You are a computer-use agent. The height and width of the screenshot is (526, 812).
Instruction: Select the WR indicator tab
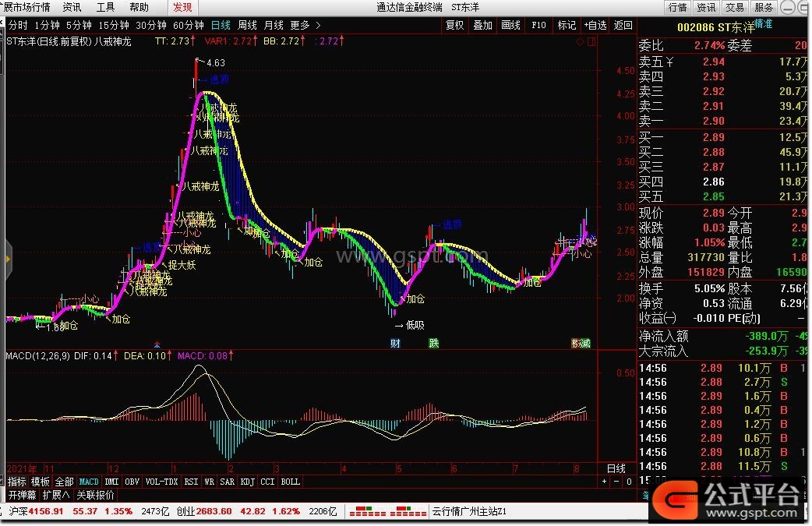pyautogui.click(x=209, y=482)
